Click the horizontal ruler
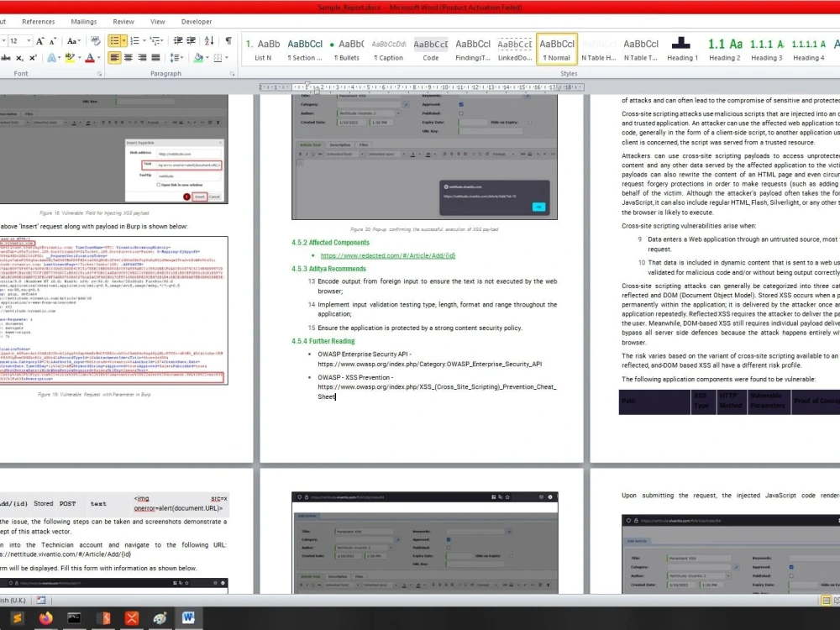This screenshot has width=840, height=630. pos(421,87)
